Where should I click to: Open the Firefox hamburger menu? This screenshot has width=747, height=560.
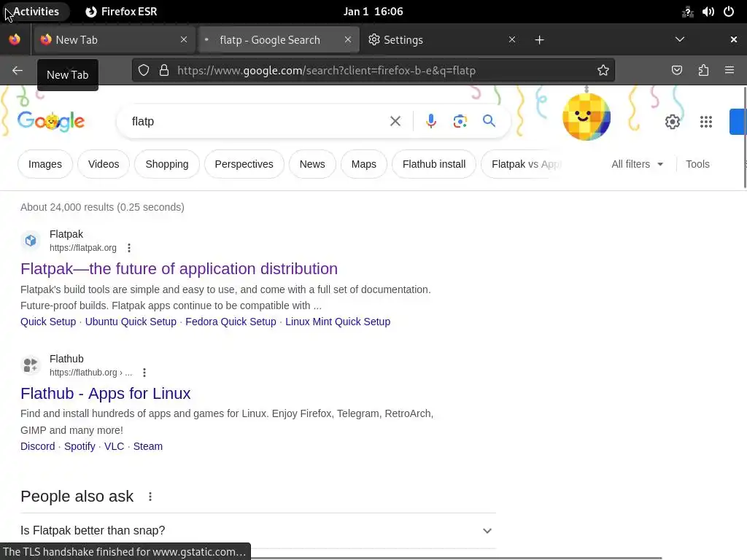pos(729,71)
